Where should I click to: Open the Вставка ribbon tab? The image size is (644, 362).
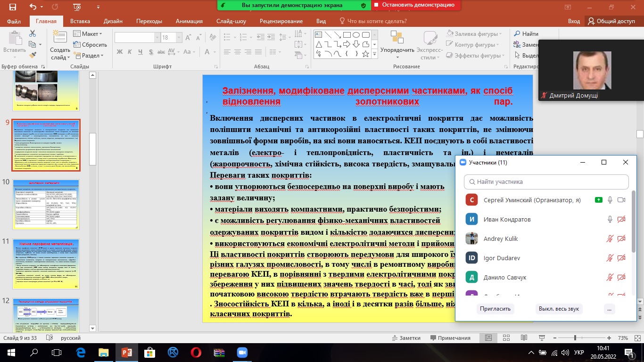click(80, 21)
